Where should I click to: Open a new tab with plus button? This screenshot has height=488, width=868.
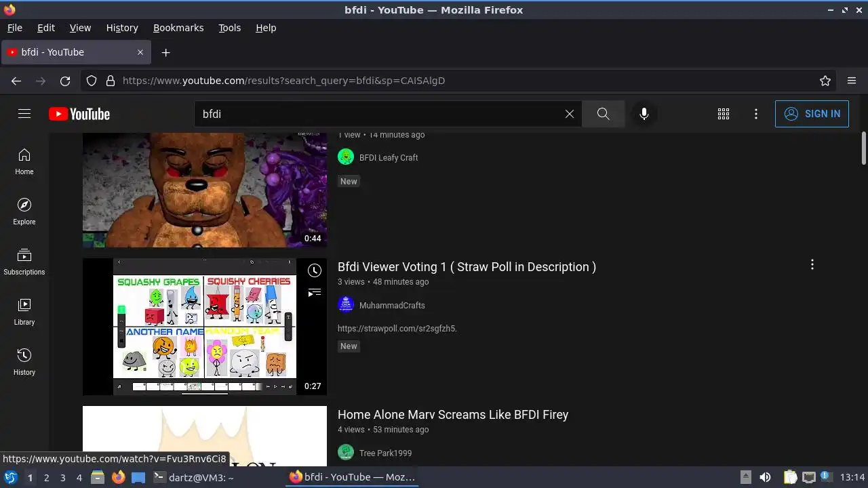click(x=165, y=52)
